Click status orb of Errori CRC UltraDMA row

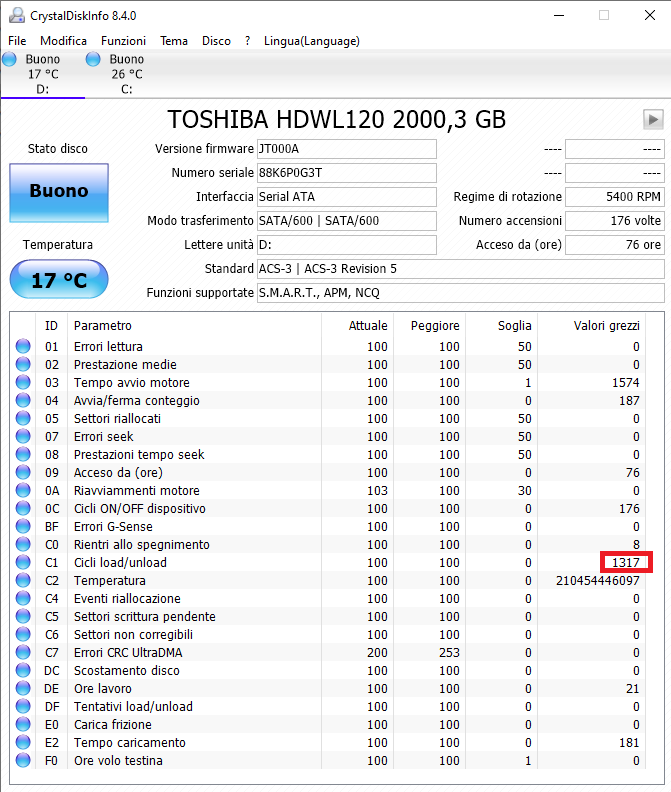pos(23,652)
